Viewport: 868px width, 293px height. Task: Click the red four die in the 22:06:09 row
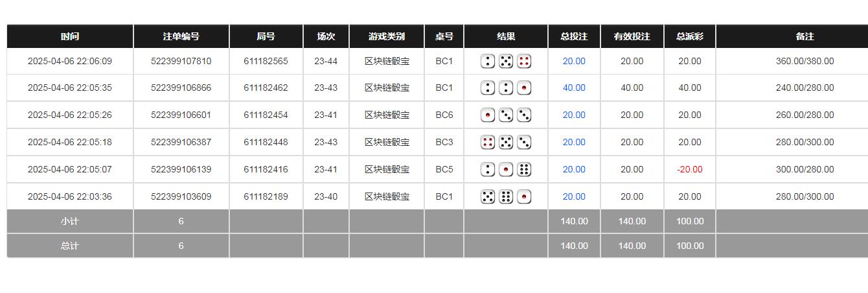[x=524, y=62]
